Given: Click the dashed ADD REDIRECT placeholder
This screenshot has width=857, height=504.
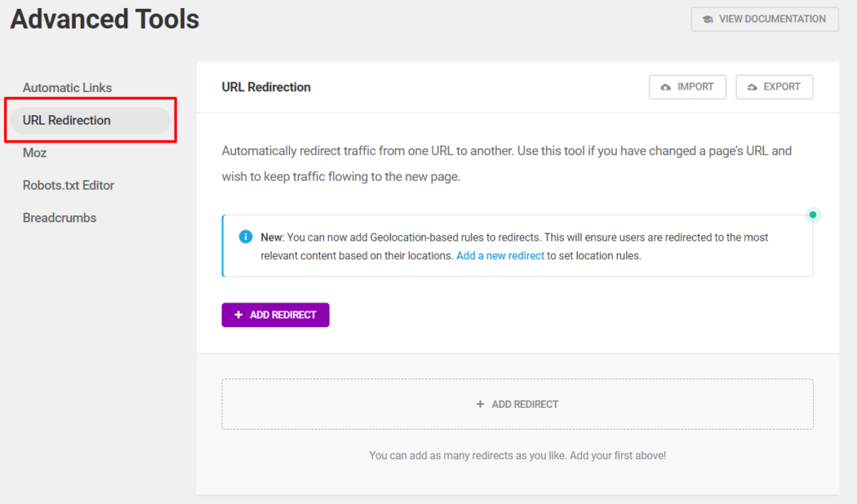Looking at the screenshot, I should pyautogui.click(x=517, y=404).
